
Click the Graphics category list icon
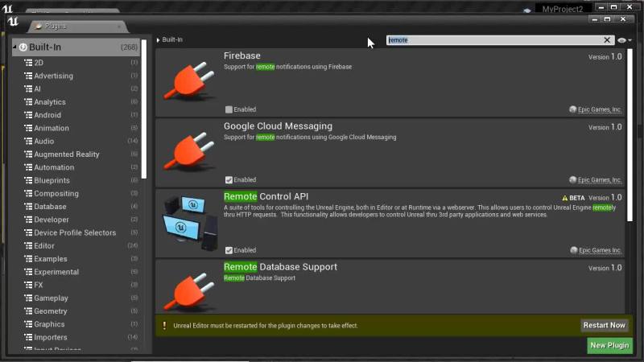pos(28,324)
